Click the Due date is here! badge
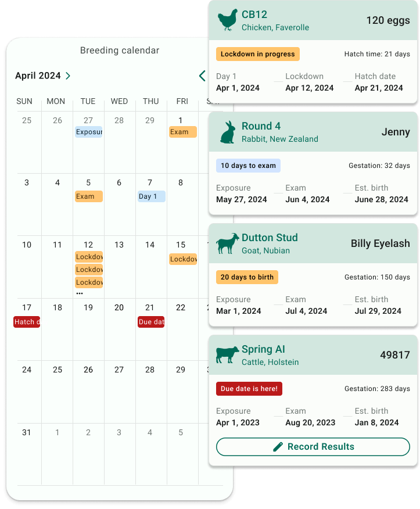Screen dimensions: 420x509 [249, 389]
